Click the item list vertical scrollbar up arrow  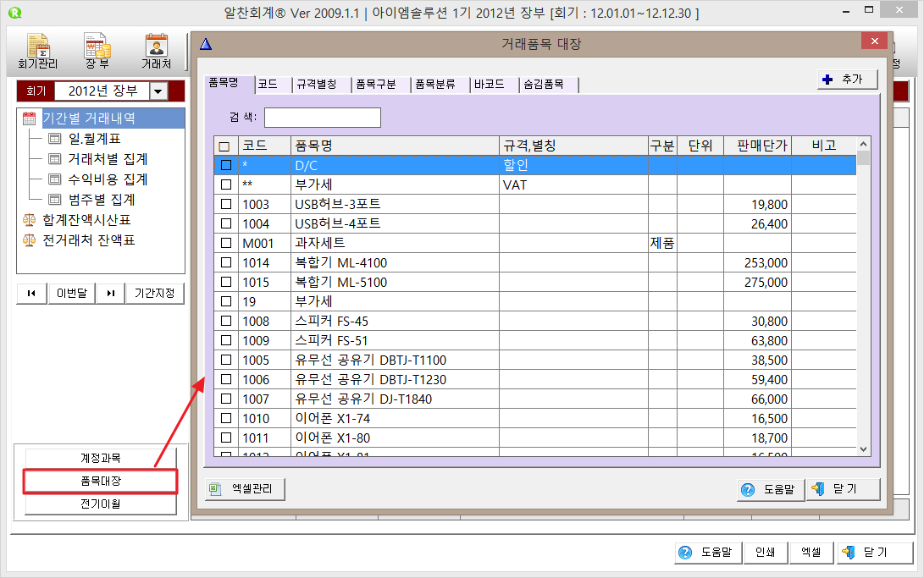863,144
